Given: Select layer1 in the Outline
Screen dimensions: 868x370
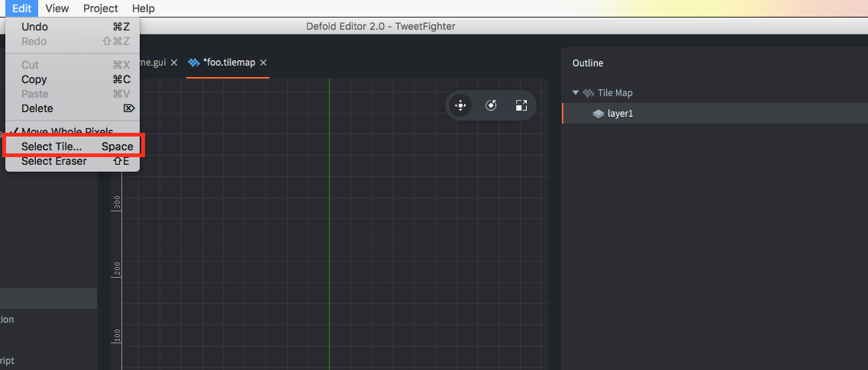Looking at the screenshot, I should click(715, 114).
